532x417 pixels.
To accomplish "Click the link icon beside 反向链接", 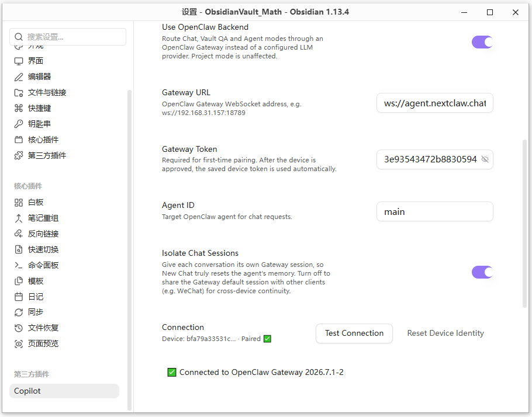I will click(x=19, y=234).
